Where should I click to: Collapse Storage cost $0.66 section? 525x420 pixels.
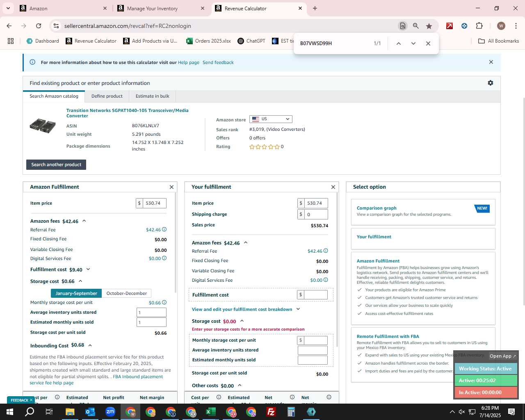(80, 281)
